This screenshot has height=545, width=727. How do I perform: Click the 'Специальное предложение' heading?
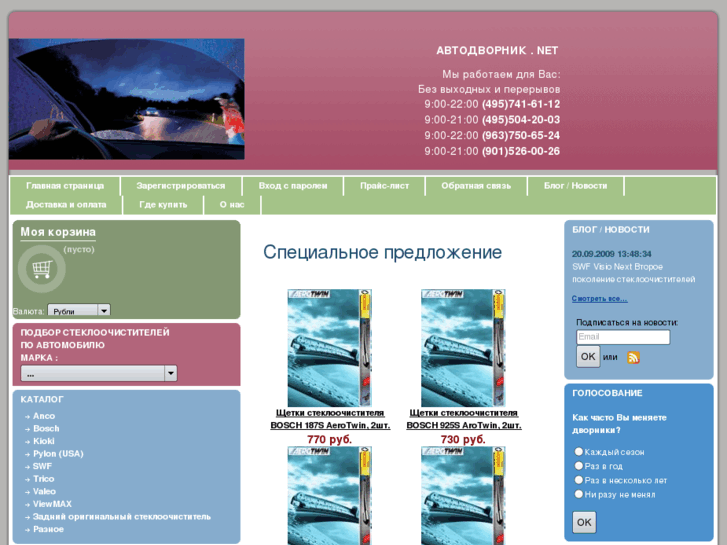[383, 252]
